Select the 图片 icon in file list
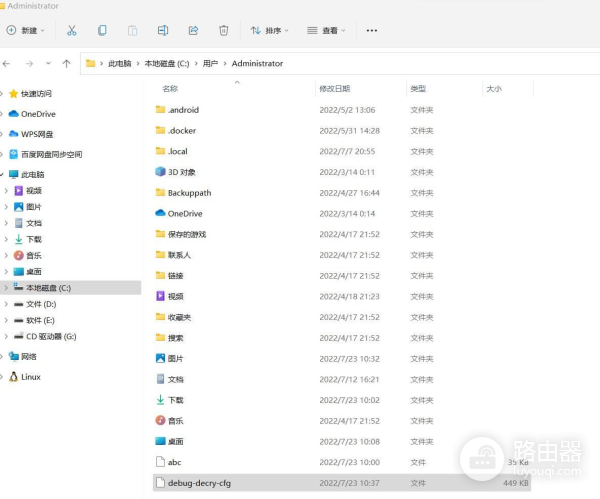 160,358
